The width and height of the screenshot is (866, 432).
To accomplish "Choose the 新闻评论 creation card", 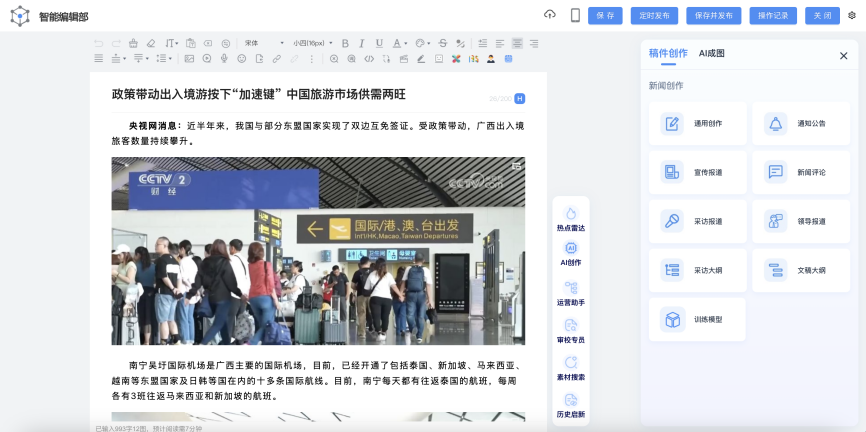I will click(800, 172).
